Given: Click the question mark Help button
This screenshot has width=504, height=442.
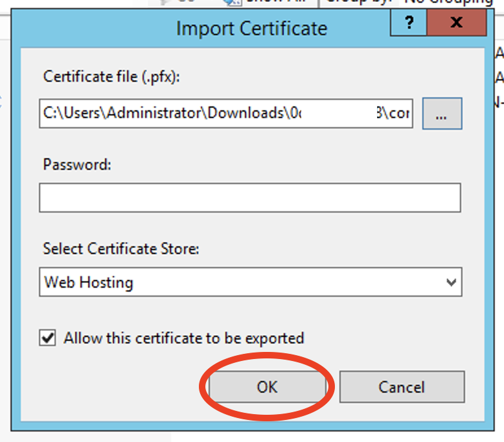Looking at the screenshot, I should pyautogui.click(x=409, y=23).
